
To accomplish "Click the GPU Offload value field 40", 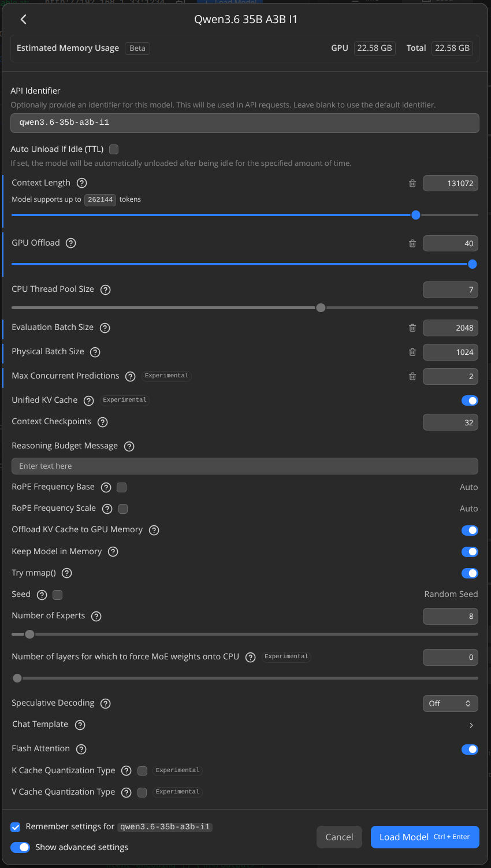I will (x=450, y=243).
